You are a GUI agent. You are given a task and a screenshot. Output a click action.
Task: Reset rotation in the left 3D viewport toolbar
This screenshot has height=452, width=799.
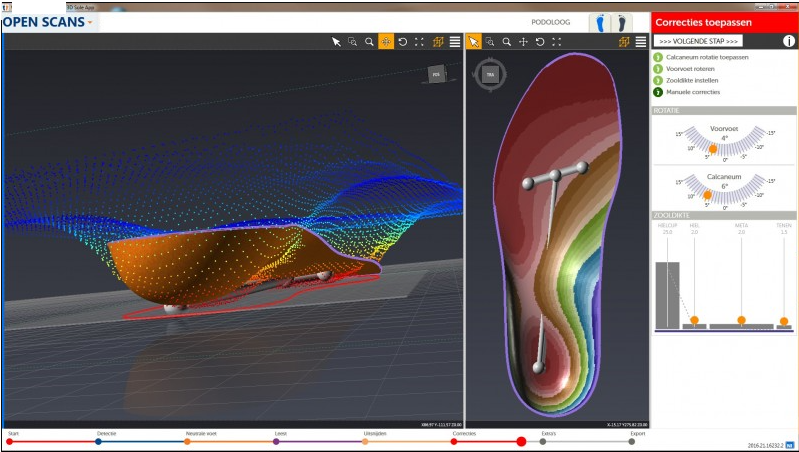[402, 42]
